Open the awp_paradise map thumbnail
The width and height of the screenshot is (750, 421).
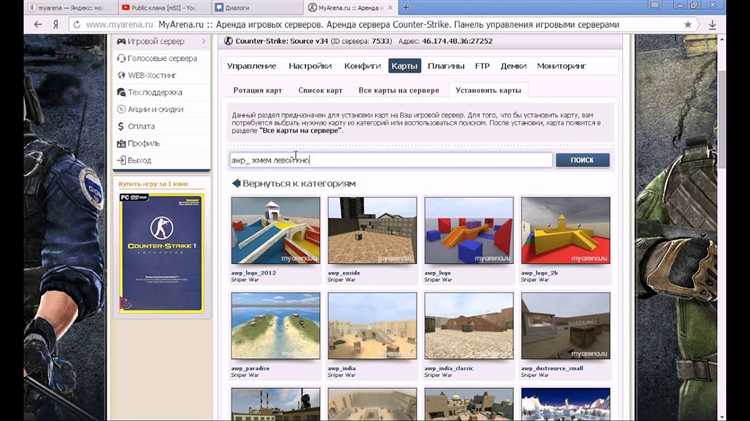coord(276,326)
